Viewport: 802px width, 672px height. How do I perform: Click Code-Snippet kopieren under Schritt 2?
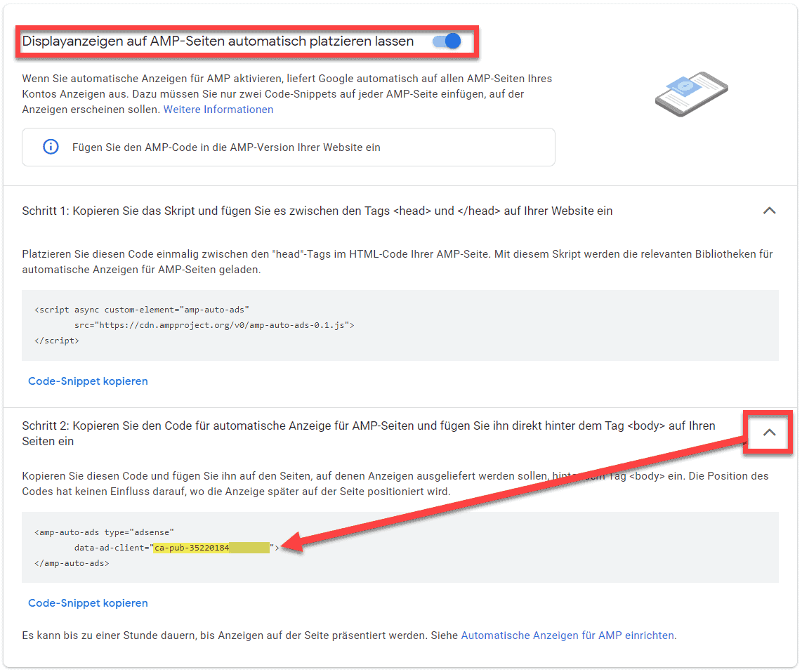point(87,602)
